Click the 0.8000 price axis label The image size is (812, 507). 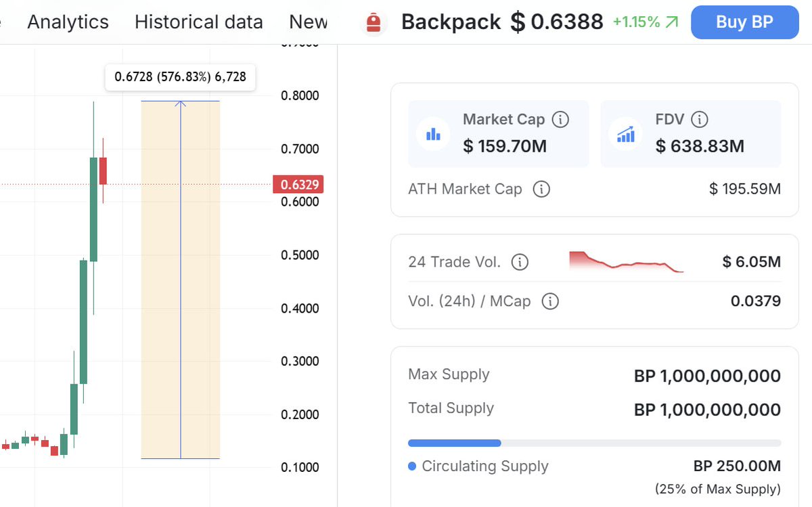[x=300, y=95]
